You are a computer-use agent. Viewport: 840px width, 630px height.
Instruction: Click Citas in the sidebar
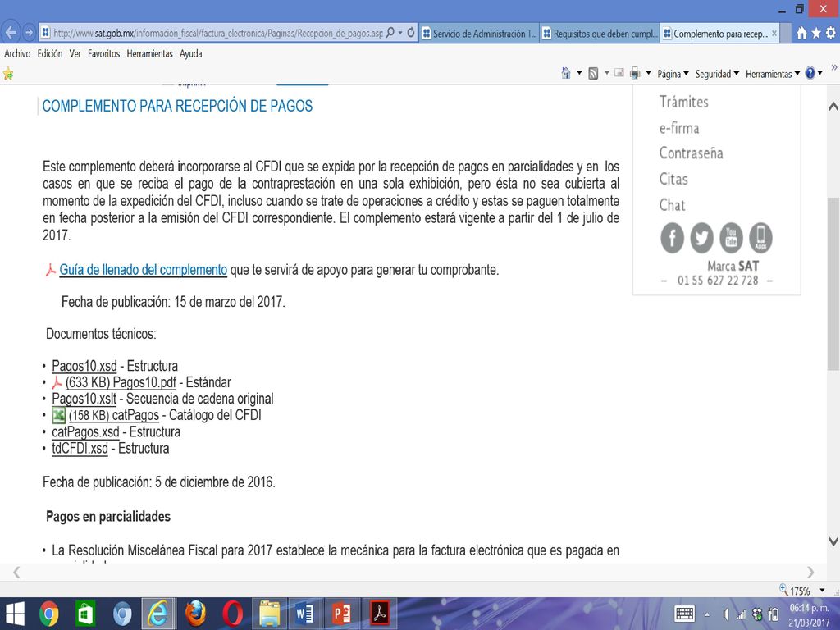click(x=673, y=179)
